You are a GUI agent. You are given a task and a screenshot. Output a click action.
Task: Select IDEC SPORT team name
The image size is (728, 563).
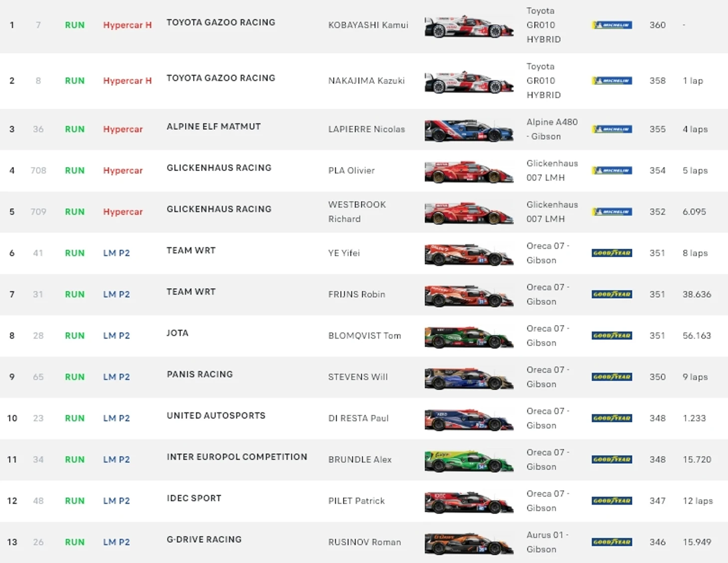click(194, 498)
